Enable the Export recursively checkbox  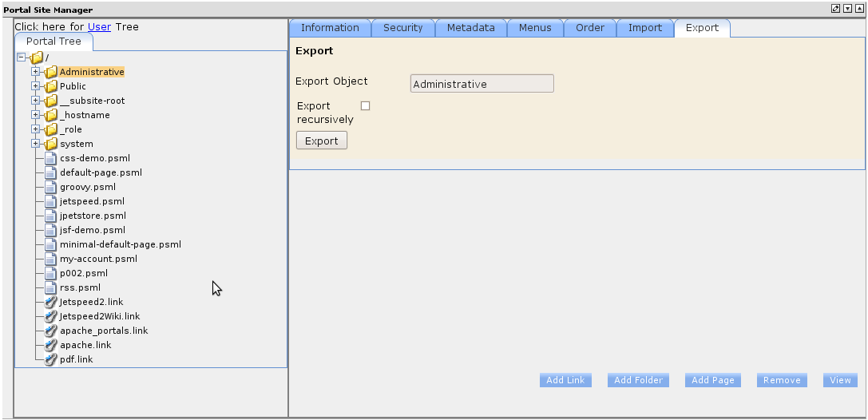pyautogui.click(x=366, y=105)
